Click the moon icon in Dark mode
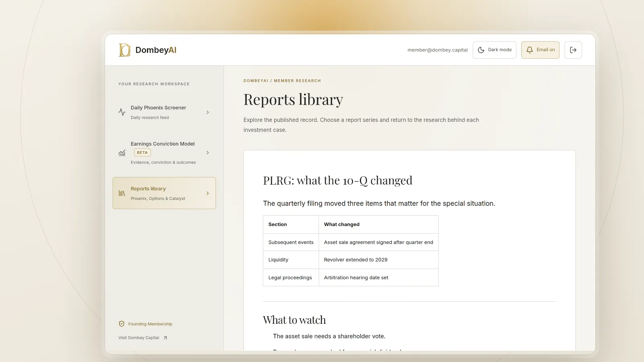The image size is (644, 362). 481,50
